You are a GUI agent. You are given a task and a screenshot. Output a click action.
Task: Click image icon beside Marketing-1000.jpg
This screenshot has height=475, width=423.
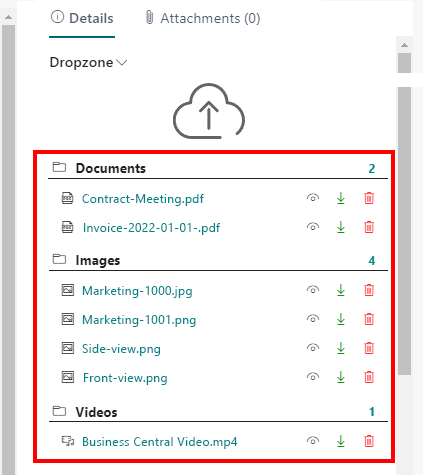pyautogui.click(x=68, y=290)
